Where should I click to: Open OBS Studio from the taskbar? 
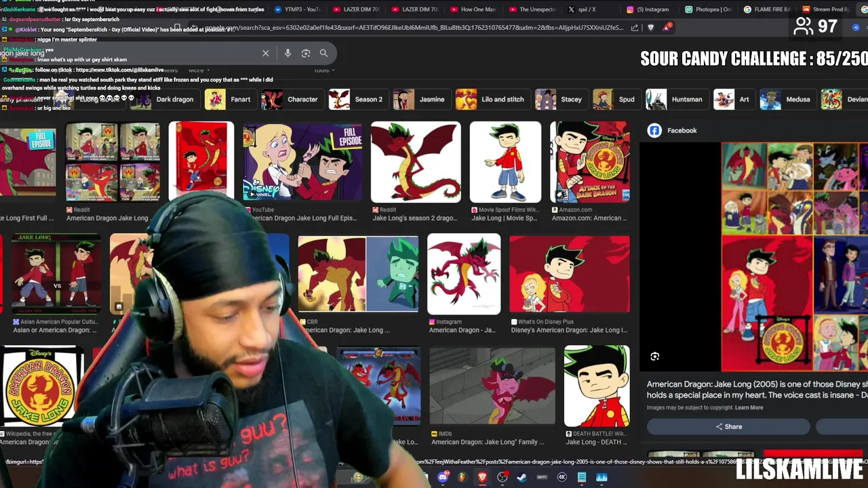[502, 477]
